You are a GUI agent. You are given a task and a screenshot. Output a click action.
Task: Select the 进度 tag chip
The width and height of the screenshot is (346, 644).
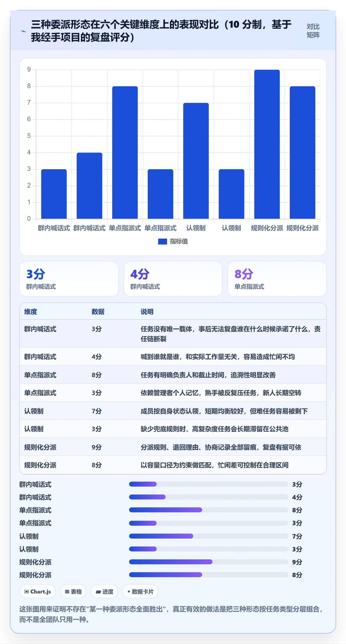pos(104,592)
